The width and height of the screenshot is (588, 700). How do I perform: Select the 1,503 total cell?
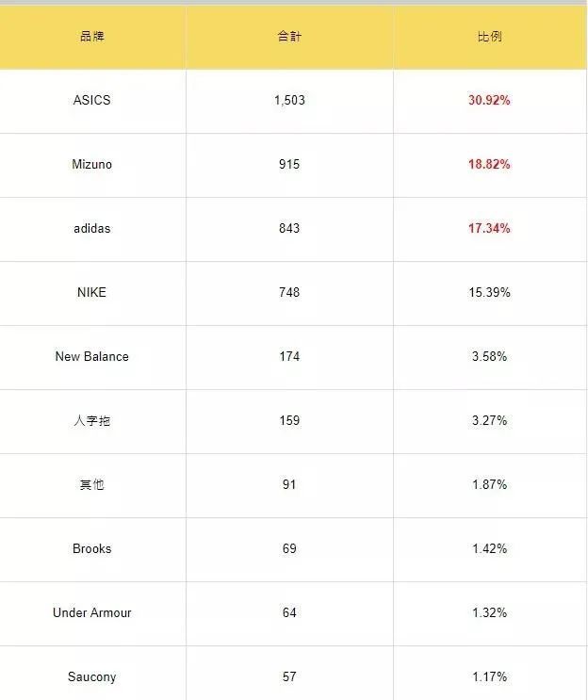point(289,100)
